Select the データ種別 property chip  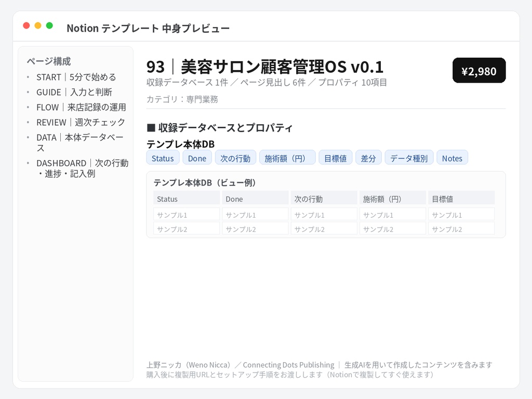point(409,158)
